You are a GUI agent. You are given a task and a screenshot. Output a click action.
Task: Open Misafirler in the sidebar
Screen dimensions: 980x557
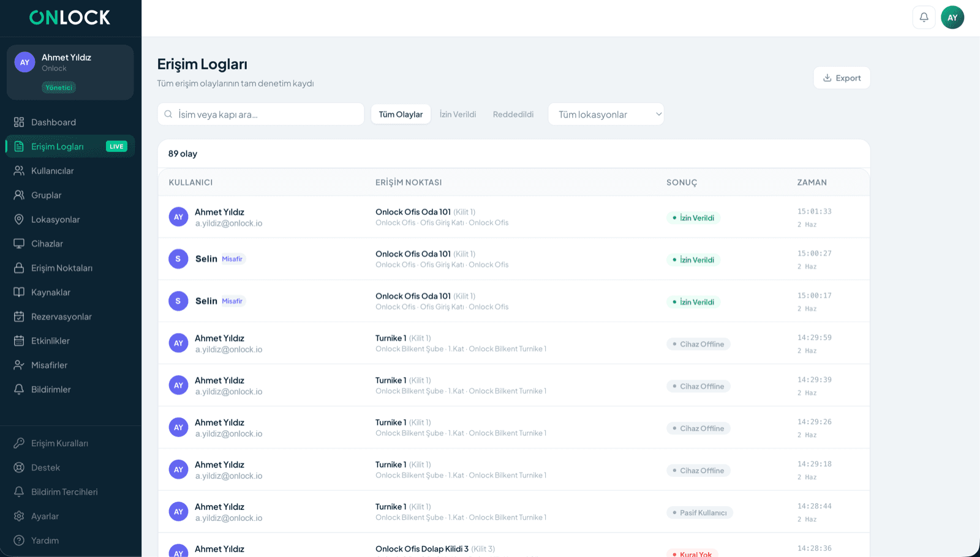point(70,365)
